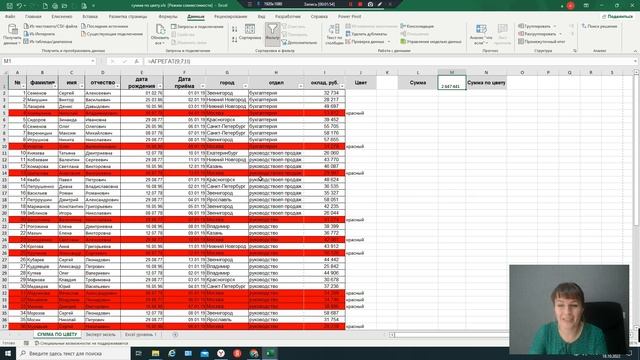The height and width of the screenshot is (360, 640).
Task: Open the Получить данные (Get Data) button
Action: [12, 34]
